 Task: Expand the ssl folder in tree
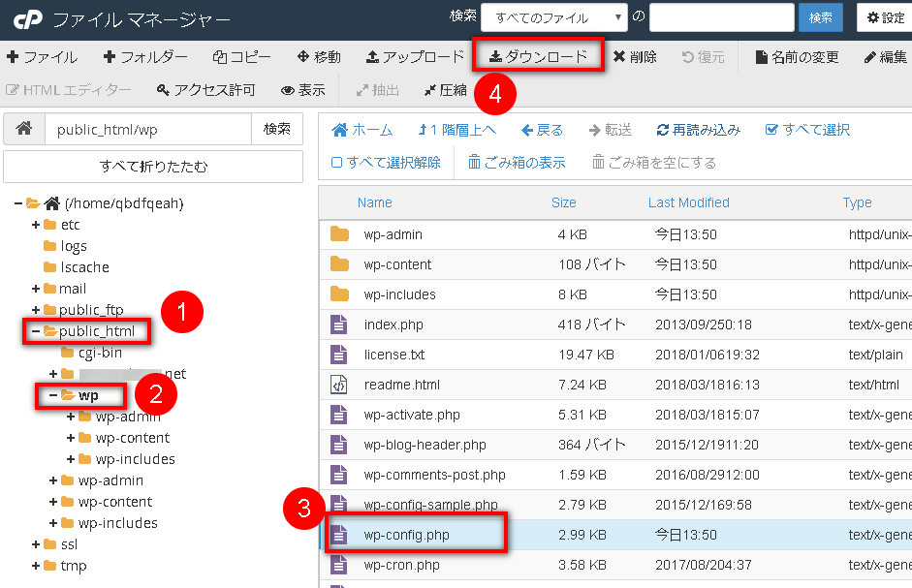point(36,544)
